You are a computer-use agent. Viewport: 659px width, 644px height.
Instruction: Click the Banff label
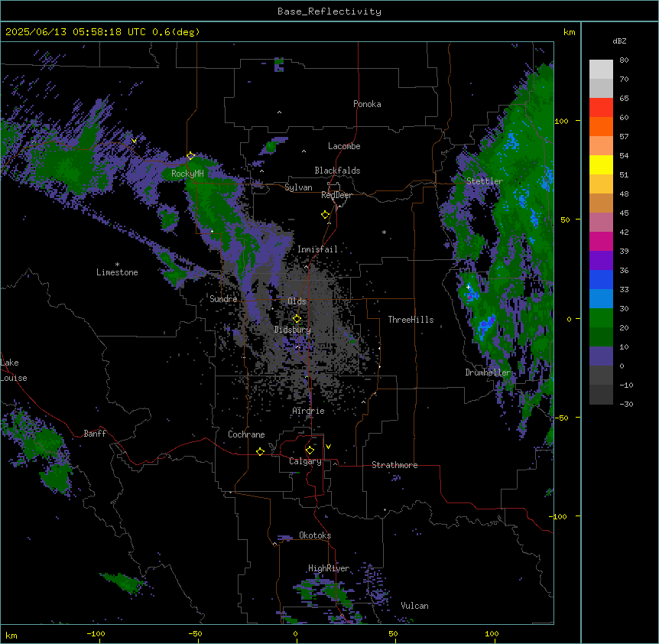pyautogui.click(x=95, y=434)
